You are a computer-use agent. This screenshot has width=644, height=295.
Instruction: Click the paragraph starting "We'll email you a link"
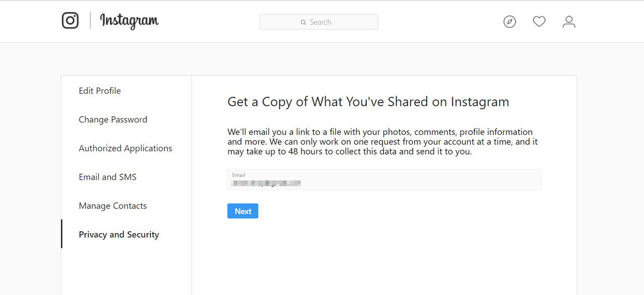(382, 141)
